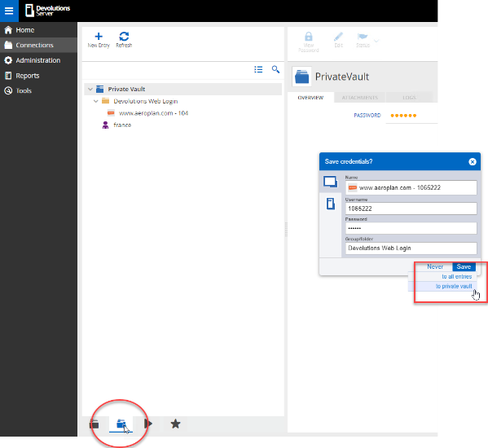Open the hamburger menu button
Image resolution: width=488 pixels, height=448 pixels.
9,11
